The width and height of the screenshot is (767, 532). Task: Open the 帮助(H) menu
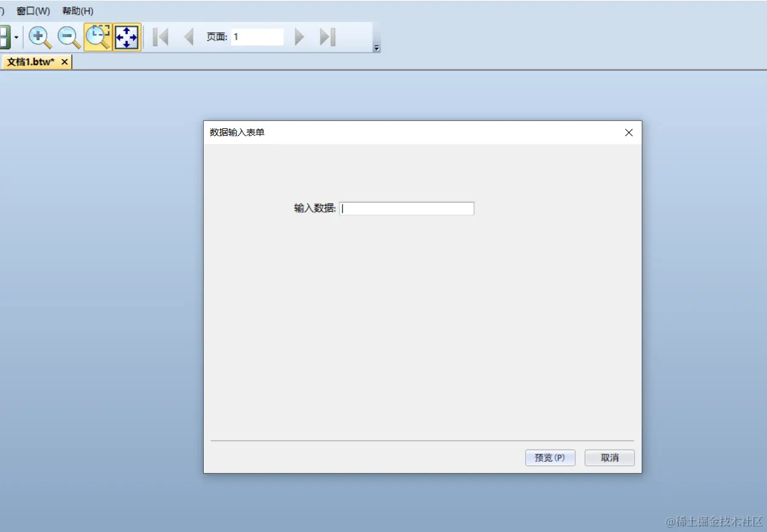78,11
